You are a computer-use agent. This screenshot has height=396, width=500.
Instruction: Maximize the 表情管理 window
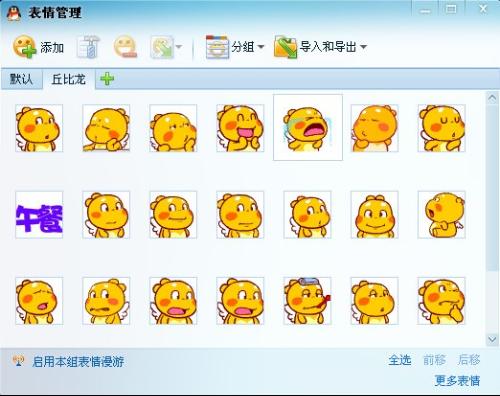pos(451,9)
